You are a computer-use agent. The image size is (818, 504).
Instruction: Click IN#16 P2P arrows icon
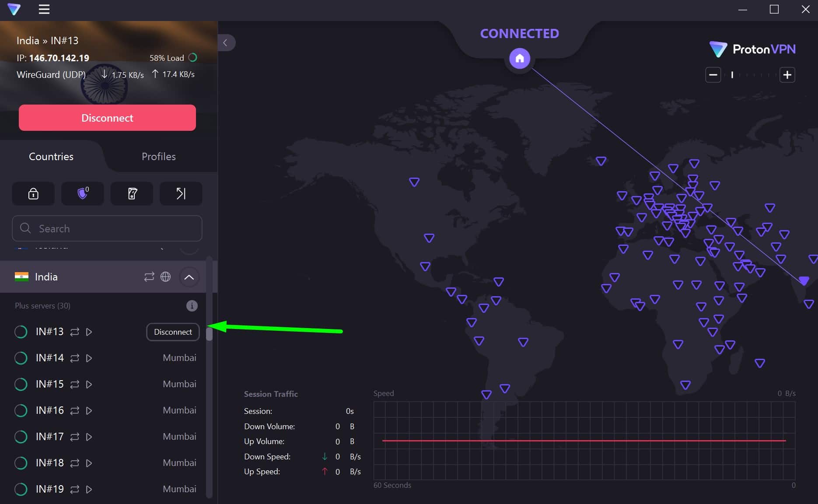click(x=75, y=411)
